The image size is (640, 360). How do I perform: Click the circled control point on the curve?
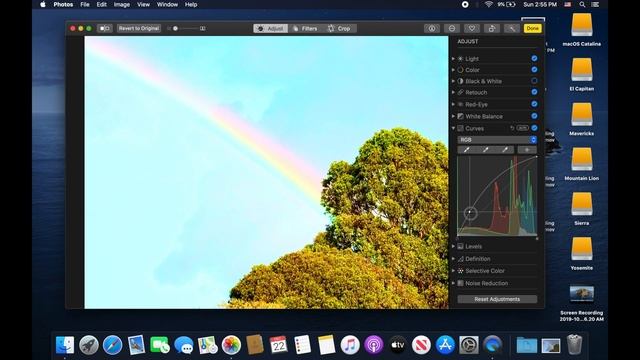pyautogui.click(x=470, y=212)
